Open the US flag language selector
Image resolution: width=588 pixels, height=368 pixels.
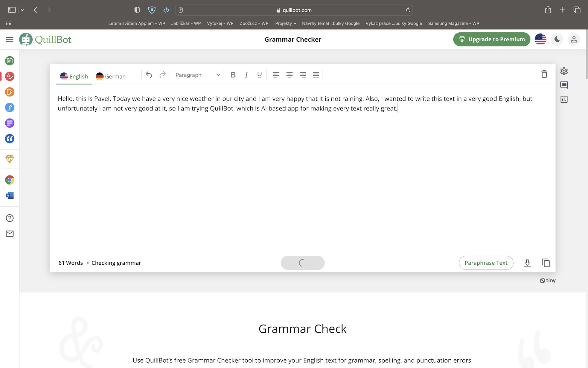(x=540, y=39)
